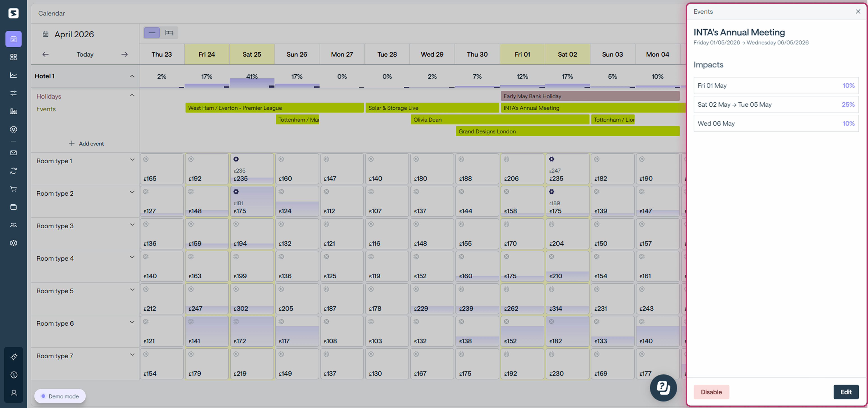The height and width of the screenshot is (408, 868).
Task: Open the analytics chart sidebar icon
Action: (14, 75)
